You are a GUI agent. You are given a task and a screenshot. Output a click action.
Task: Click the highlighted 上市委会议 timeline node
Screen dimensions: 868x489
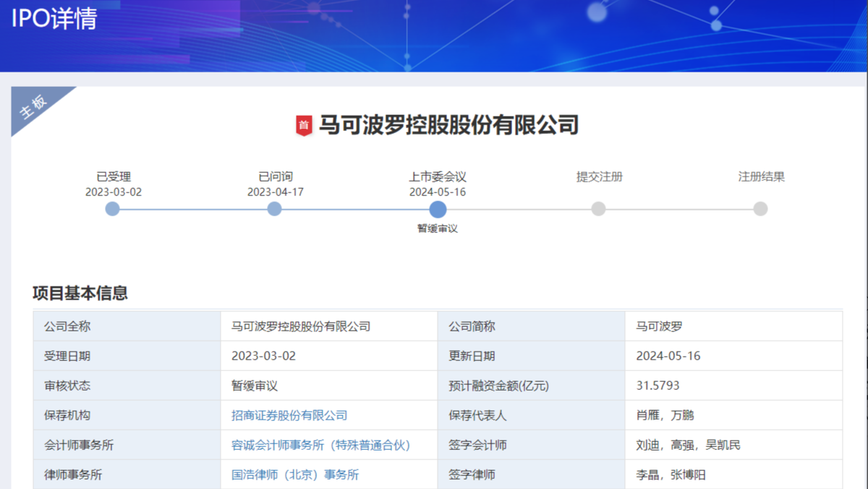click(438, 210)
